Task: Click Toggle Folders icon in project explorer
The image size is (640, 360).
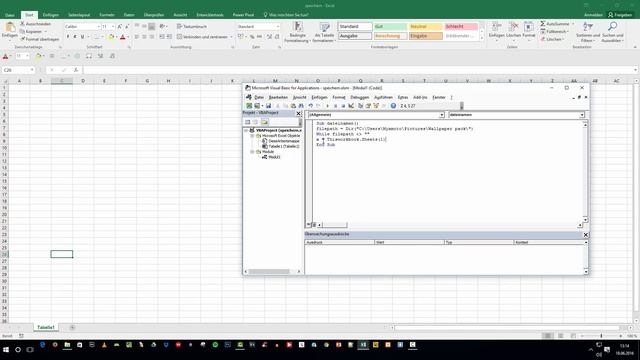Action: point(264,122)
